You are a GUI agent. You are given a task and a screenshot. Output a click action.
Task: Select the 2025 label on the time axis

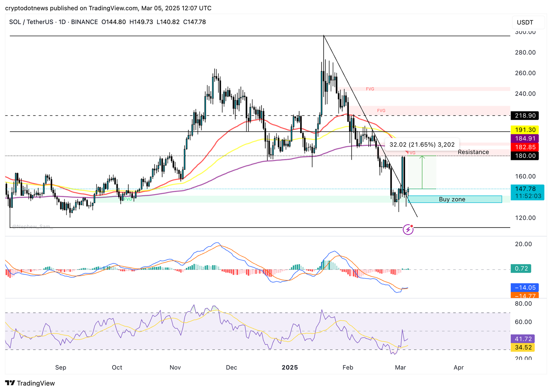click(290, 368)
